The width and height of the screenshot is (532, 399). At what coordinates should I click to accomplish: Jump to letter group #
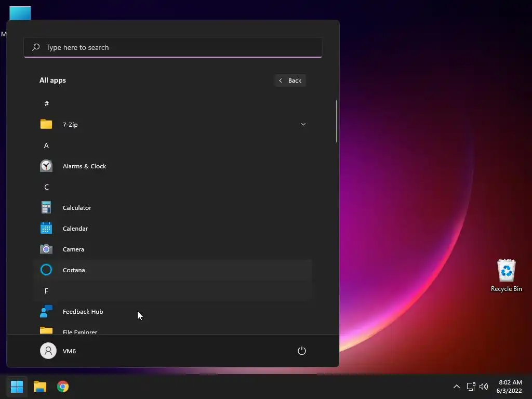pos(46,103)
